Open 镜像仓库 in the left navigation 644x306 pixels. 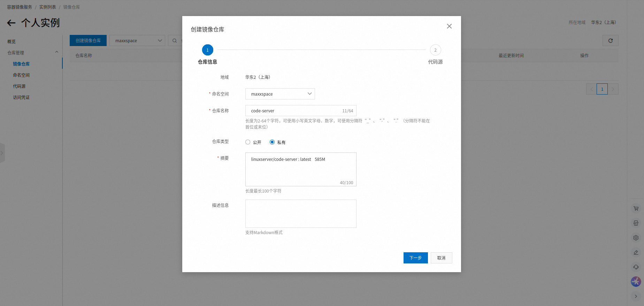21,64
